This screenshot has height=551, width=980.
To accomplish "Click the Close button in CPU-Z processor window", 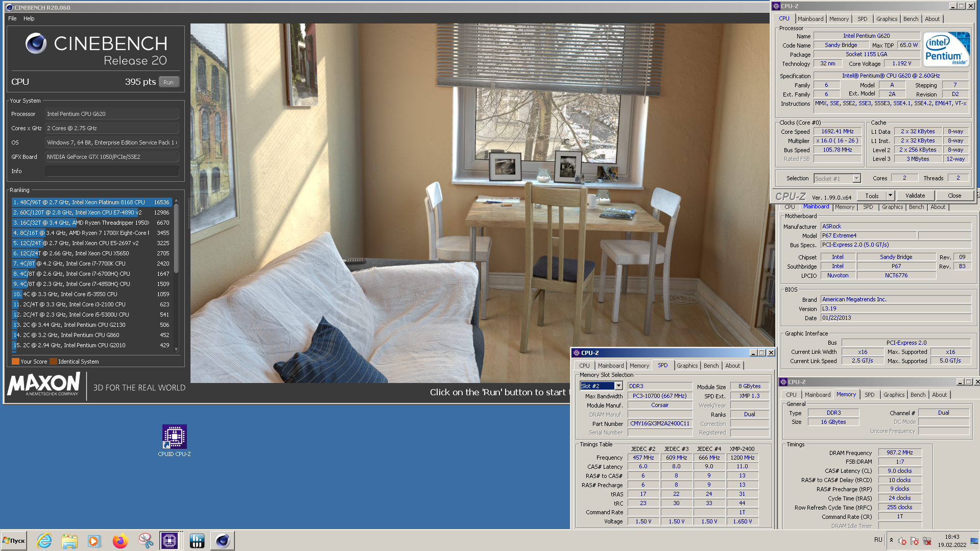I will (954, 196).
